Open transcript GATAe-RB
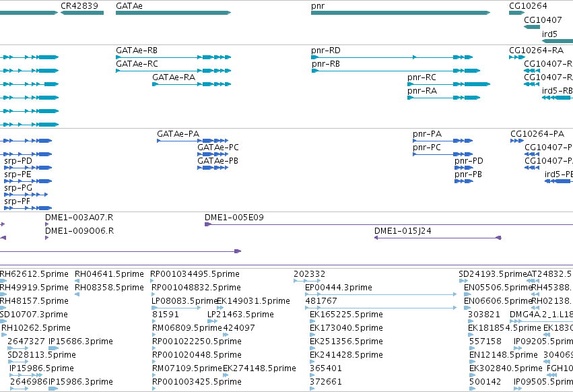The height and width of the screenshot is (392, 573). click(x=137, y=50)
